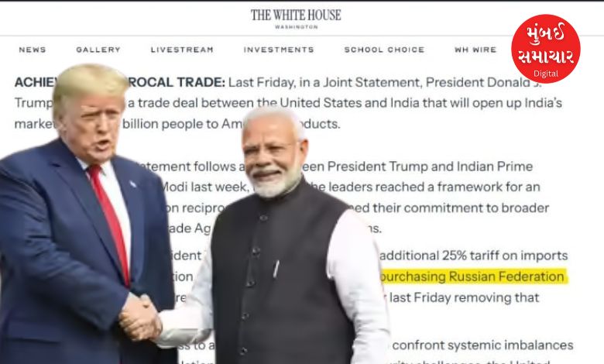Click the WASHINGTON subtitle under the logo

tap(297, 27)
